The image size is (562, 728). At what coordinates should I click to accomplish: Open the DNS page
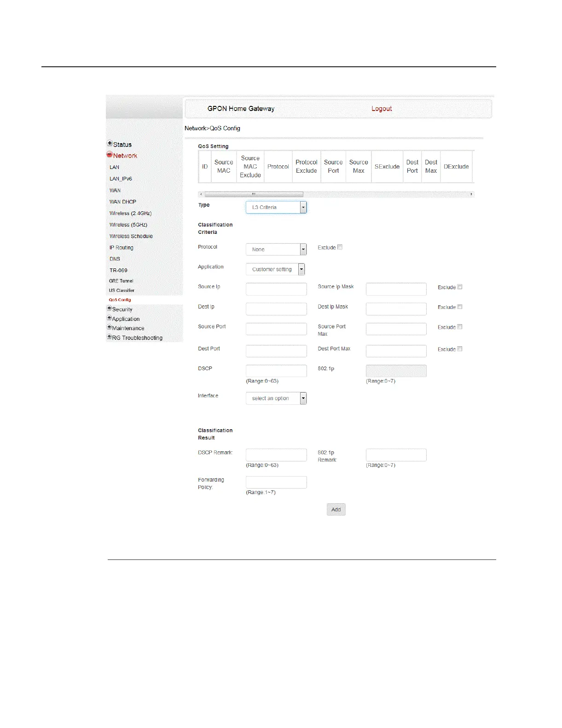pos(115,259)
